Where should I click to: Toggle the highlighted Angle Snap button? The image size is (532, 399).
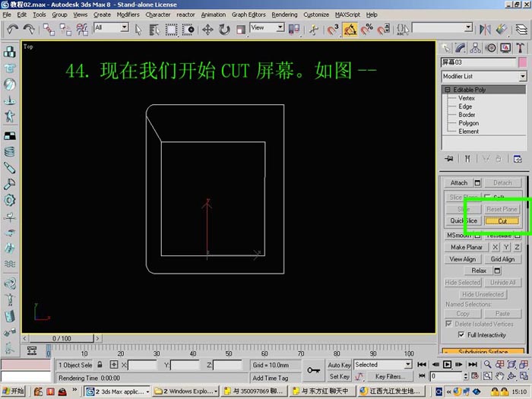pyautogui.click(x=350, y=30)
